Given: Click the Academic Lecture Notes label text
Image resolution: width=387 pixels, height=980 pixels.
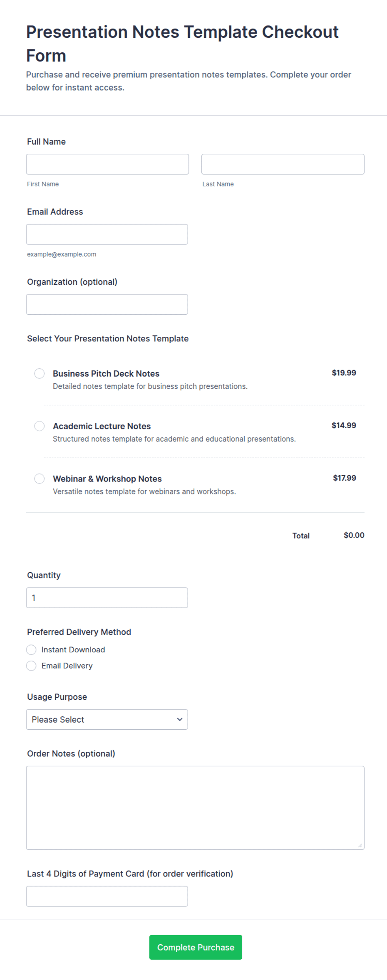Looking at the screenshot, I should click(x=102, y=426).
